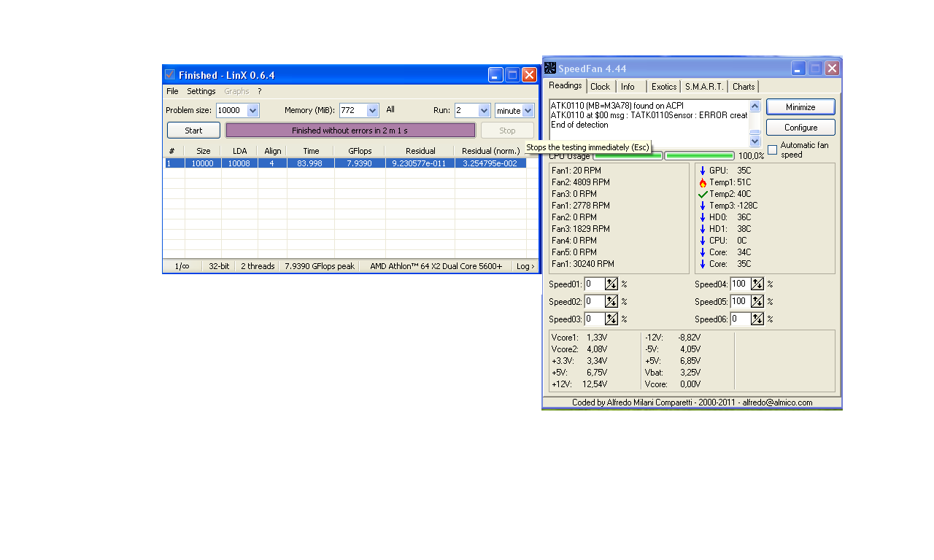Click the Speed01 value field
This screenshot has height=560, width=934.
tap(594, 284)
